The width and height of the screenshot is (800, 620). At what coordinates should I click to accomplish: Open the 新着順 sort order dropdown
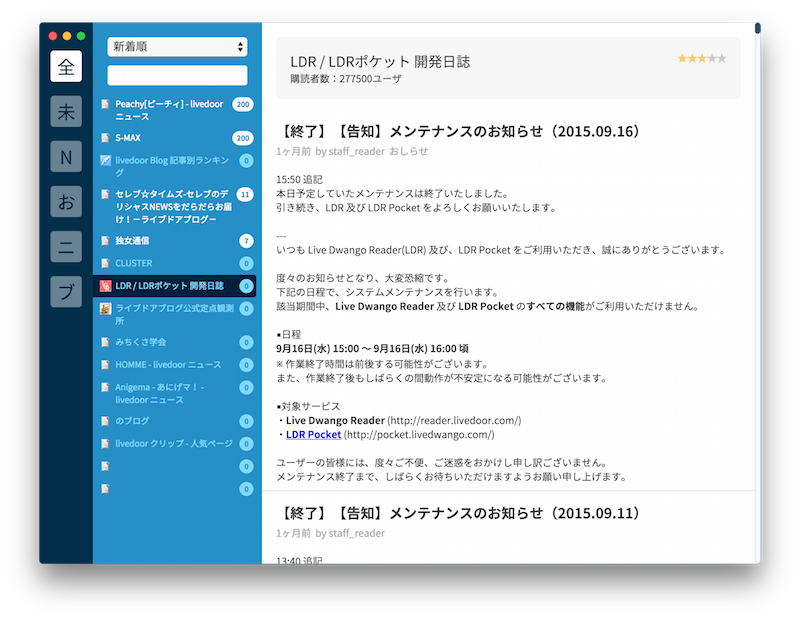tap(177, 47)
